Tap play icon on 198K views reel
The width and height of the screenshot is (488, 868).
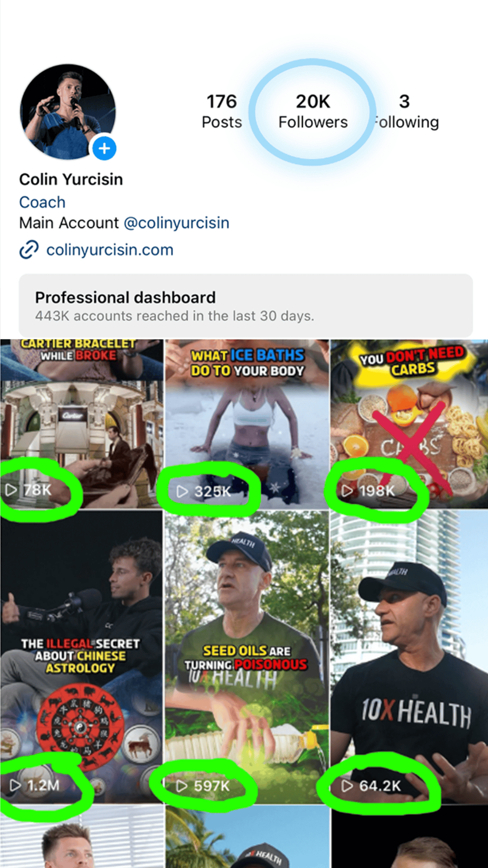(x=347, y=491)
